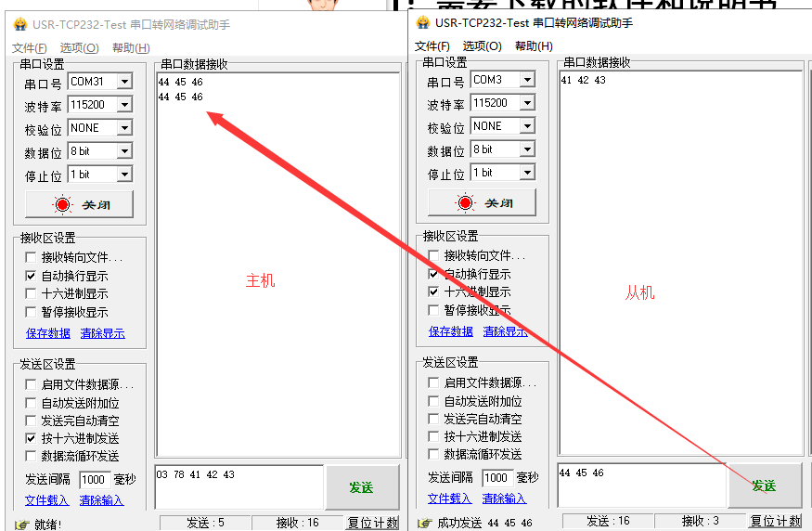Click the red serial port close icon in the COM3 window
This screenshot has width=812, height=531.
(x=466, y=202)
